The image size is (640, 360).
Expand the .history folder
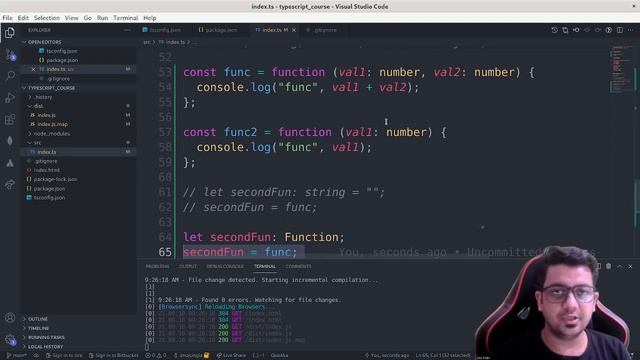pyautogui.click(x=79, y=97)
